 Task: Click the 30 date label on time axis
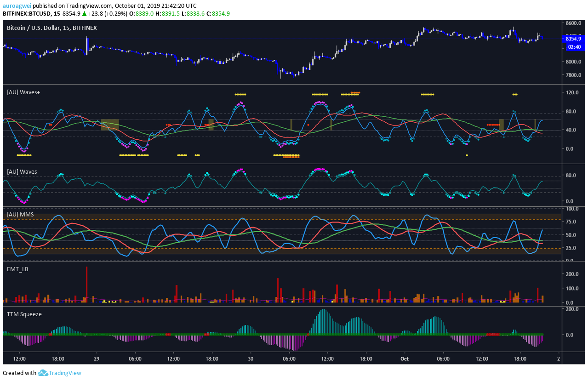251,358
